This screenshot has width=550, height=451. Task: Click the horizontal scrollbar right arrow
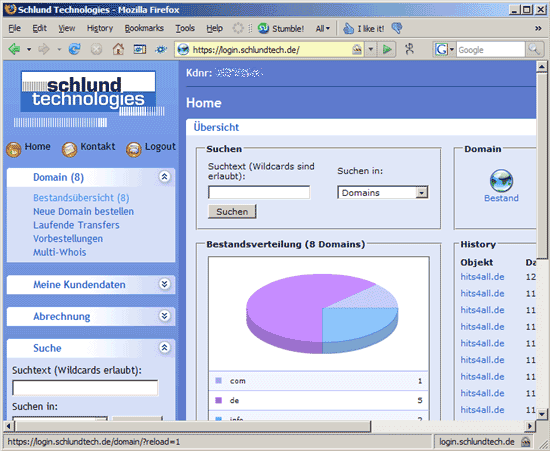[530, 426]
